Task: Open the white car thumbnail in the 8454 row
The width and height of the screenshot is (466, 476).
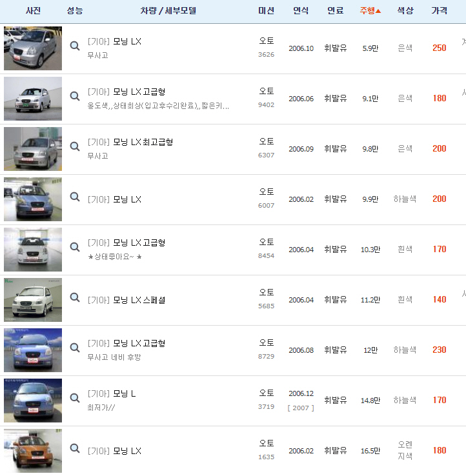Action: coord(33,250)
